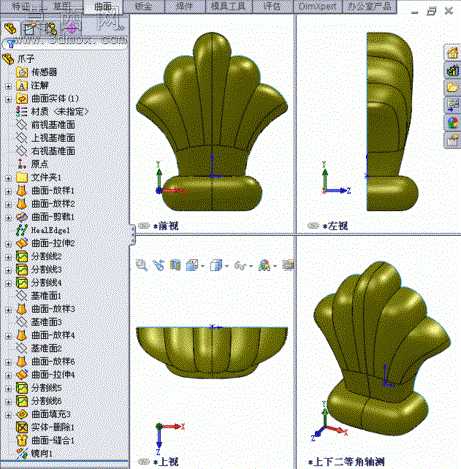Switch to the 钣金 sheet metal tab
This screenshot has width=461, height=469.
[144, 6]
